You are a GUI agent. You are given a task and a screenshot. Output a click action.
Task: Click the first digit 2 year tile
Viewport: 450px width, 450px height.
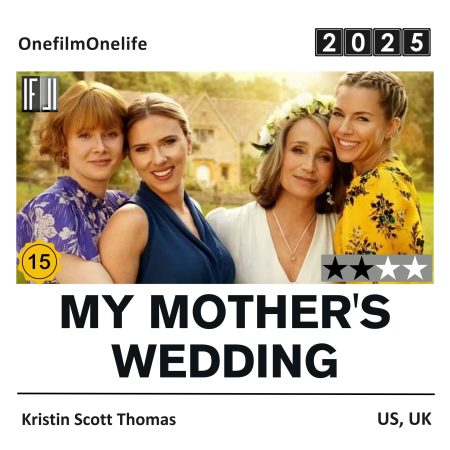[329, 42]
